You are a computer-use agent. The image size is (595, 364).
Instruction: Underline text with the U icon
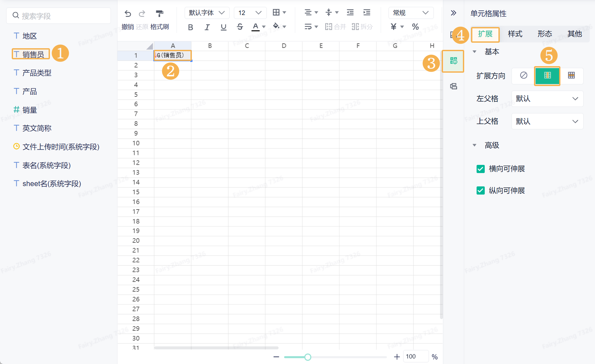coord(223,27)
